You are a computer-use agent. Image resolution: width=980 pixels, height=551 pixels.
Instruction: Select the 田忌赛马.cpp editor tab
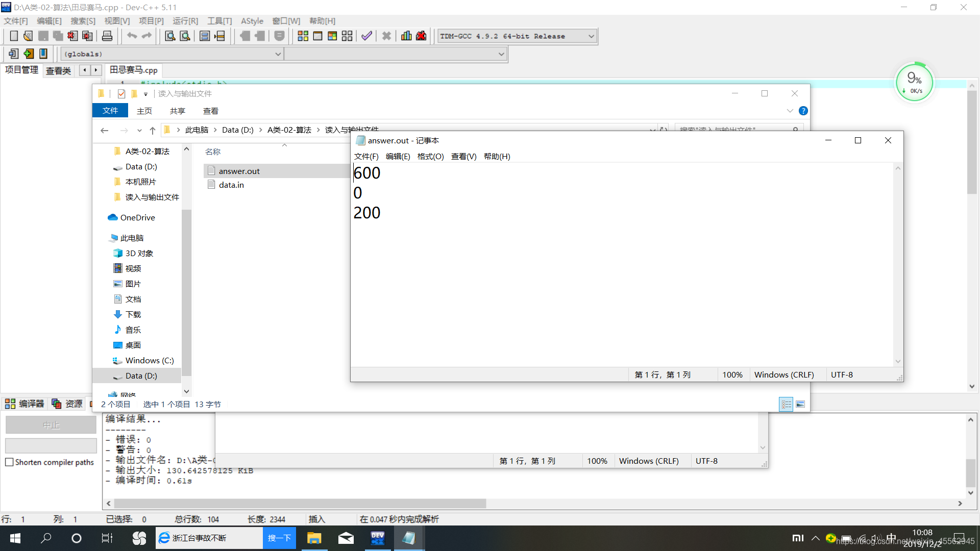[x=134, y=70]
